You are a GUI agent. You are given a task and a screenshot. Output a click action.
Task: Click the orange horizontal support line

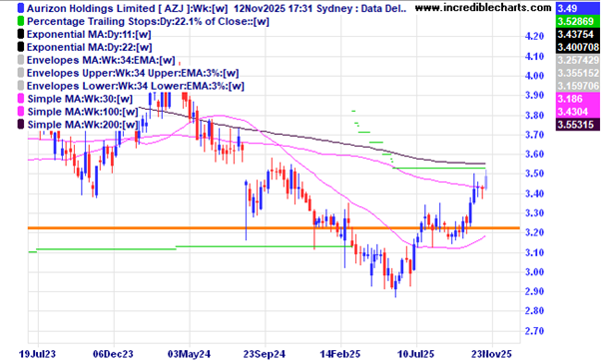coord(274,228)
